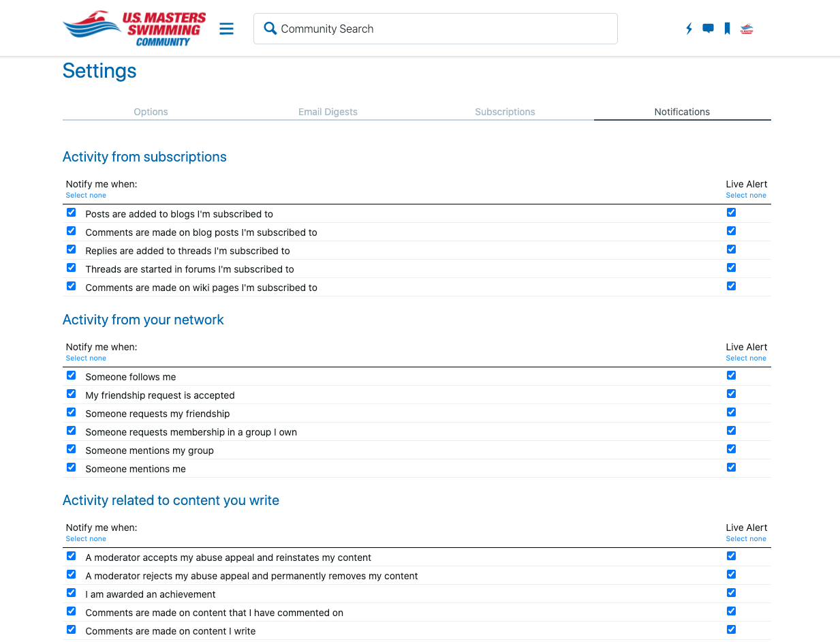Open notifications via the lightning bolt icon
Viewport: 840px width, 642px height.
[x=689, y=29]
